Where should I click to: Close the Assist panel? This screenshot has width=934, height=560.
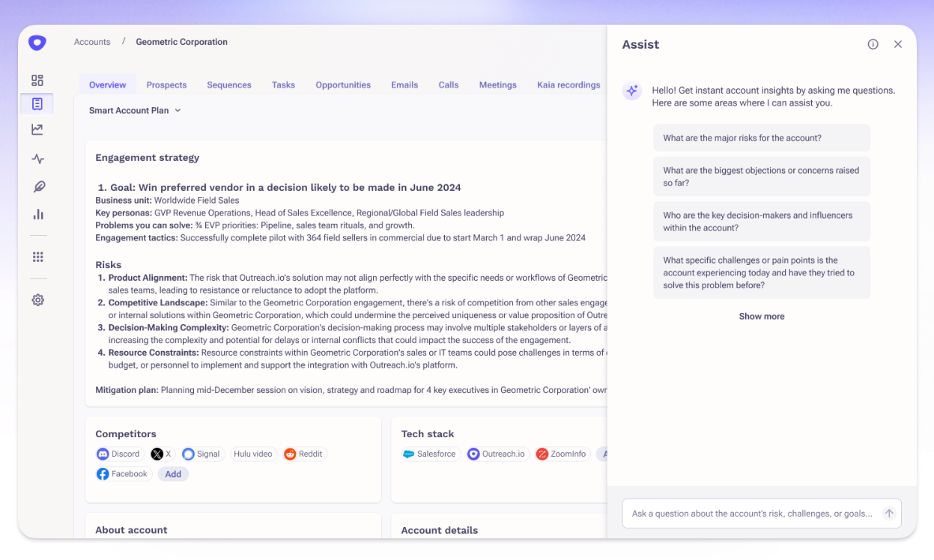coord(898,44)
